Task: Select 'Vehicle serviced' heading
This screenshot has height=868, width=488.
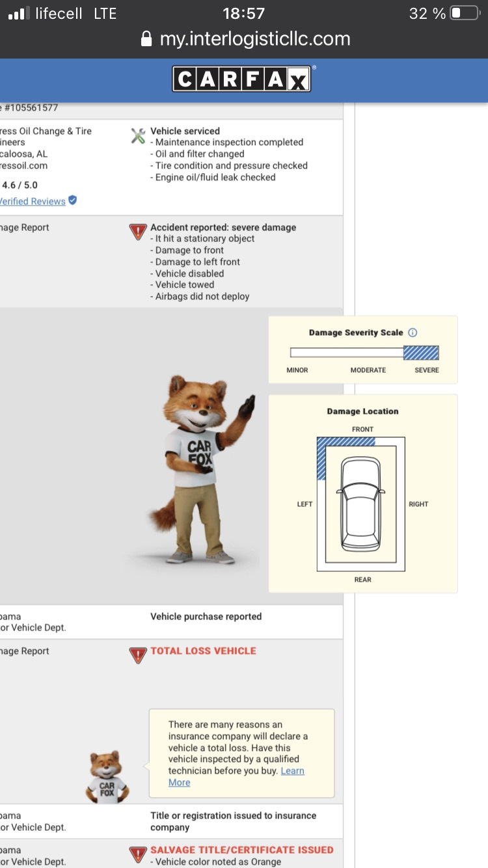Action: click(x=185, y=131)
